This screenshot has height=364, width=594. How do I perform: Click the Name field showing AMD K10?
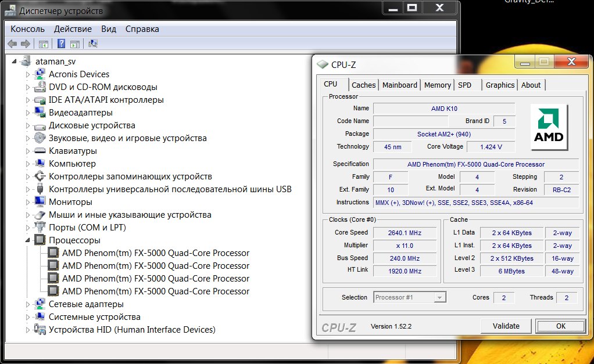tap(444, 109)
